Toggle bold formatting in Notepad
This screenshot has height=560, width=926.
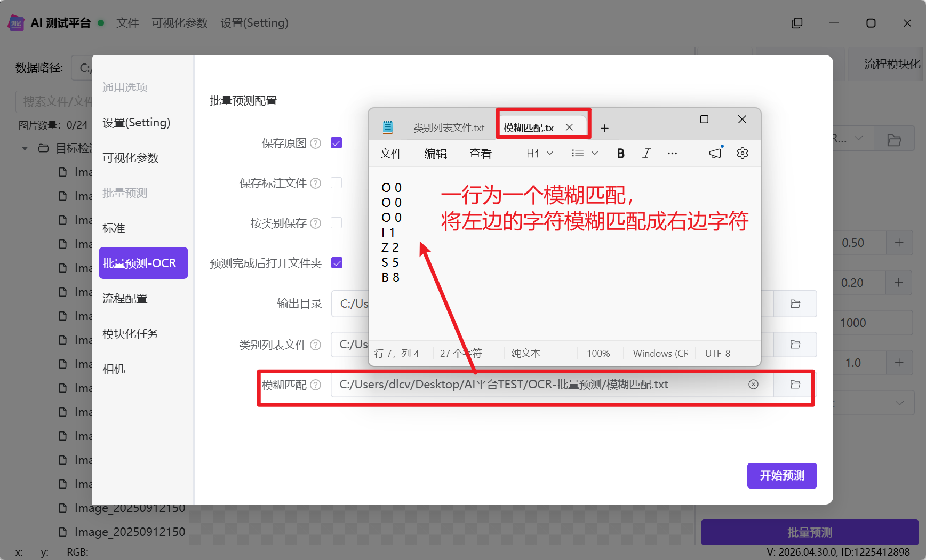620,154
